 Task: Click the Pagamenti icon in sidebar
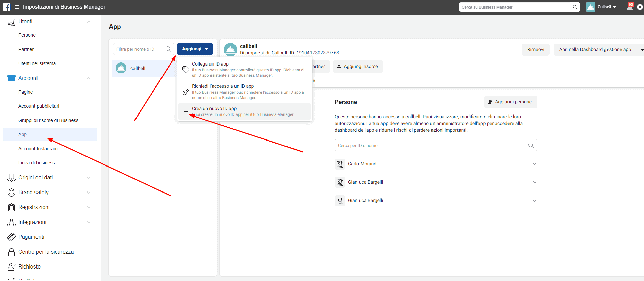coord(11,237)
